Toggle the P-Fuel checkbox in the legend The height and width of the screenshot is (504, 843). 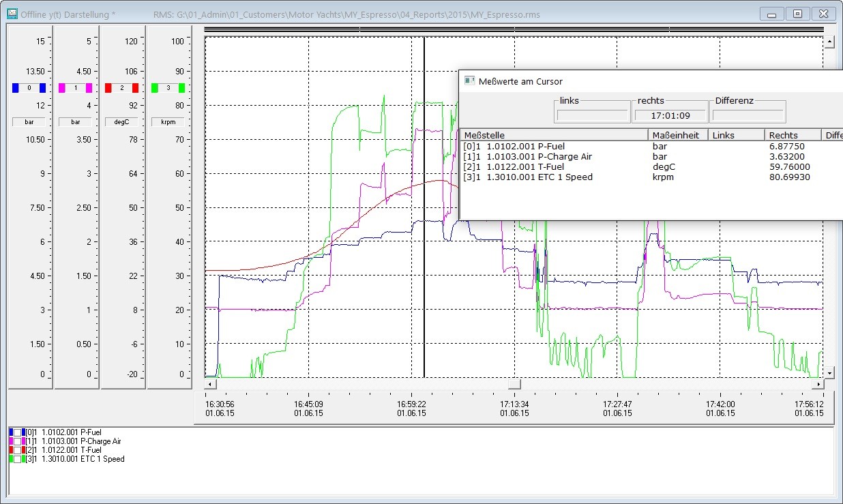(x=18, y=432)
